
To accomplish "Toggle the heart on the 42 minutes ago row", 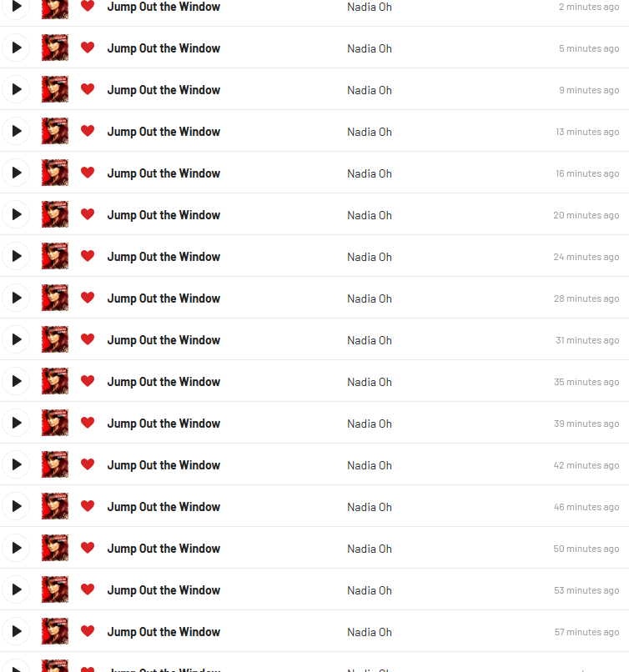I will coord(88,464).
